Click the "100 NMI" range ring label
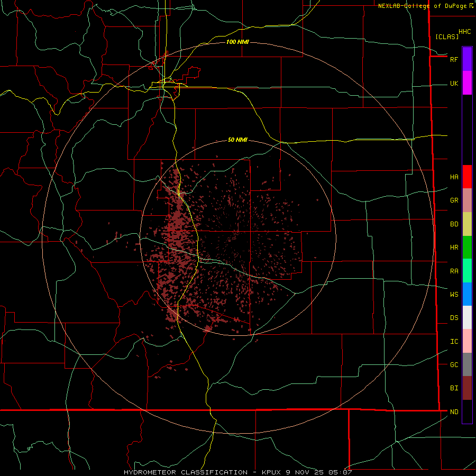 point(237,42)
